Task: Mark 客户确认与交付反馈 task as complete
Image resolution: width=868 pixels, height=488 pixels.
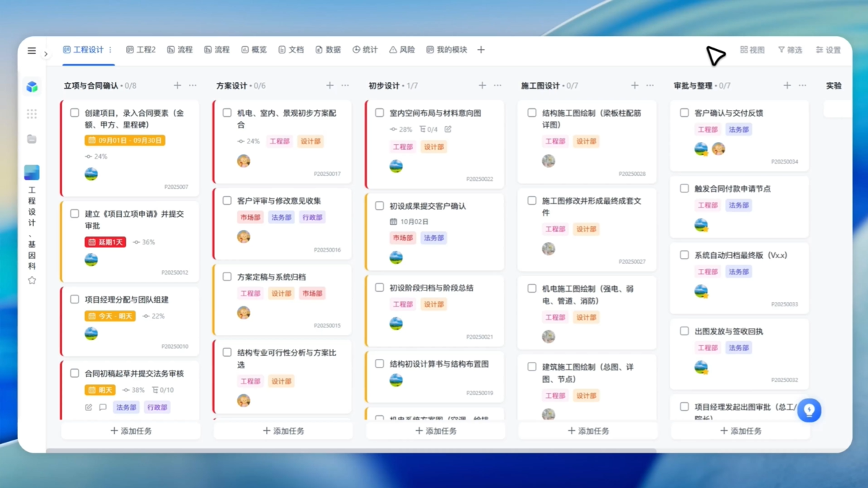Action: click(x=684, y=113)
